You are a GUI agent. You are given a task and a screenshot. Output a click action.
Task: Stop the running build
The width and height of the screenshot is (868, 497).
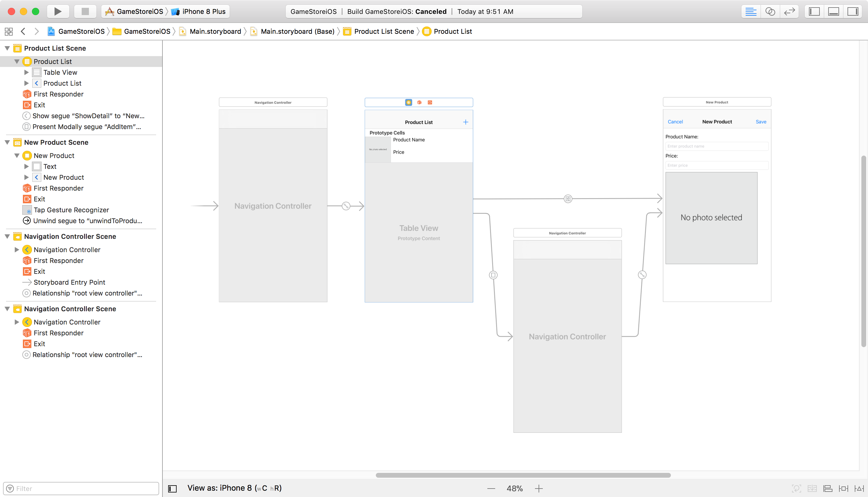tap(85, 11)
